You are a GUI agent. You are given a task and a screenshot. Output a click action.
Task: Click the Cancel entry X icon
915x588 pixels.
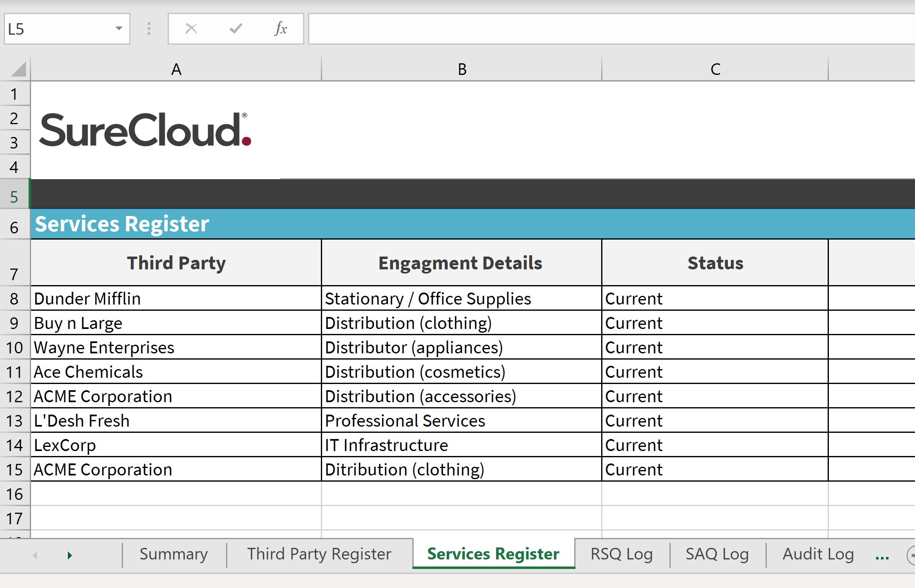coord(191,29)
